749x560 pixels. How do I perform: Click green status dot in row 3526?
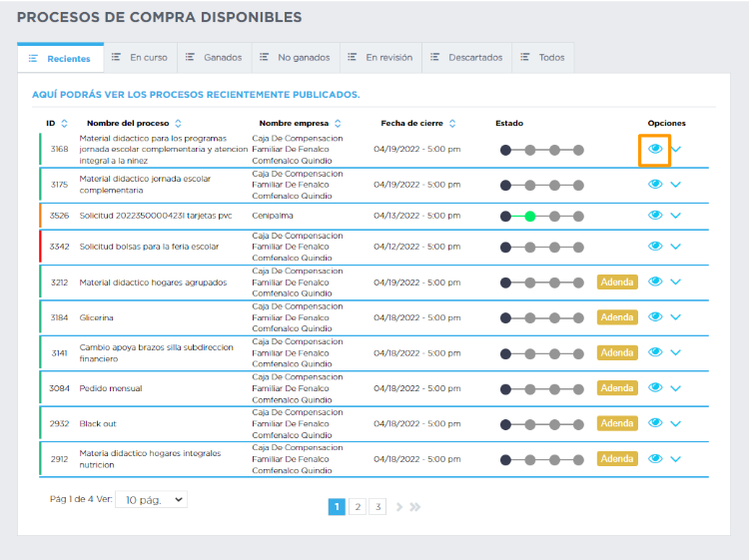(x=529, y=217)
